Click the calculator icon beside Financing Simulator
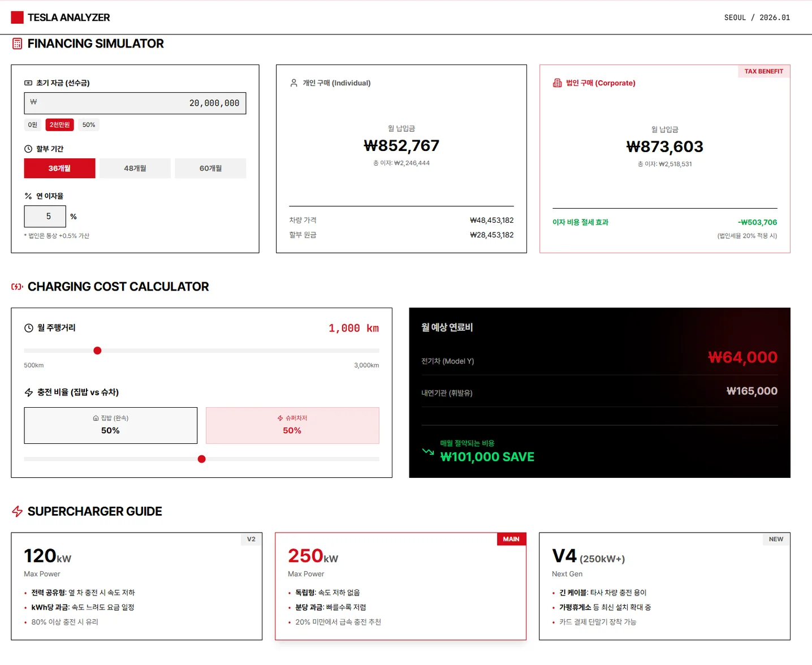 coord(18,44)
